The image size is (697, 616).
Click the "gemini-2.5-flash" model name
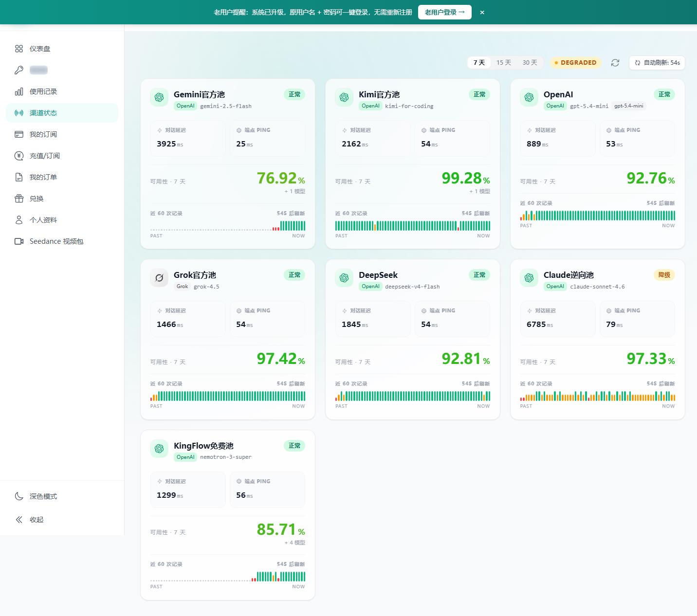(226, 106)
